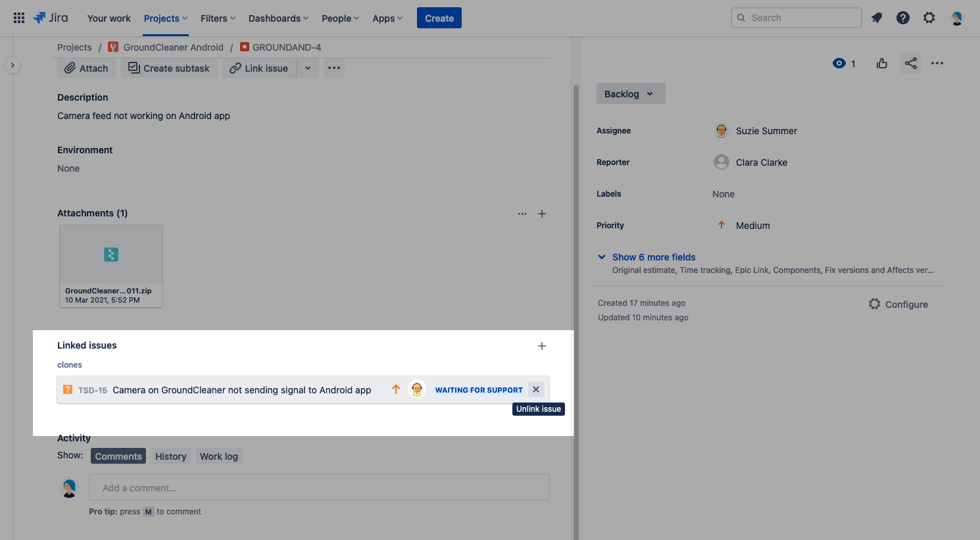The height and width of the screenshot is (540, 980).
Task: Expand the left sidebar
Action: 12,65
